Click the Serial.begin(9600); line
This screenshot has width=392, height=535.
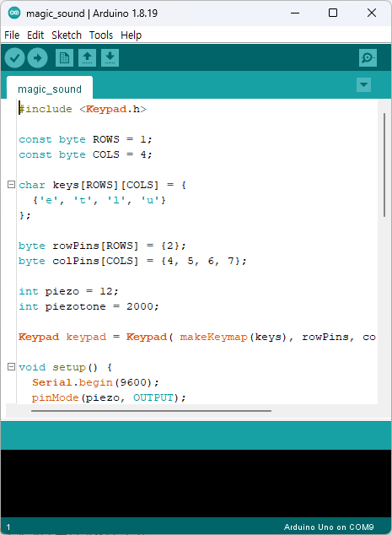coord(95,382)
